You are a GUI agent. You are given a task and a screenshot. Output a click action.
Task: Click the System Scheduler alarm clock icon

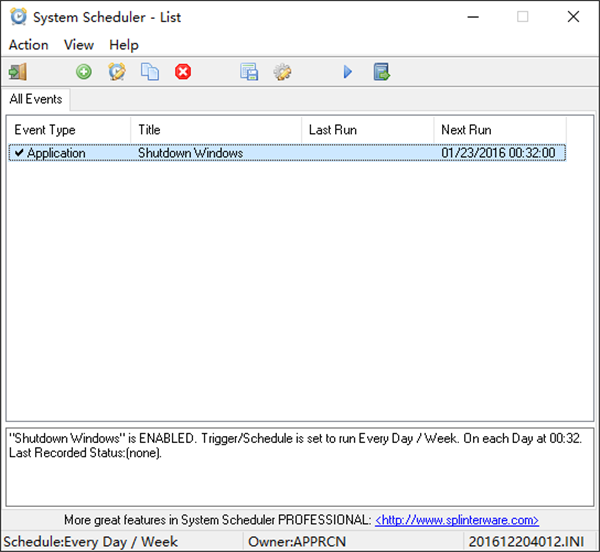18,17
